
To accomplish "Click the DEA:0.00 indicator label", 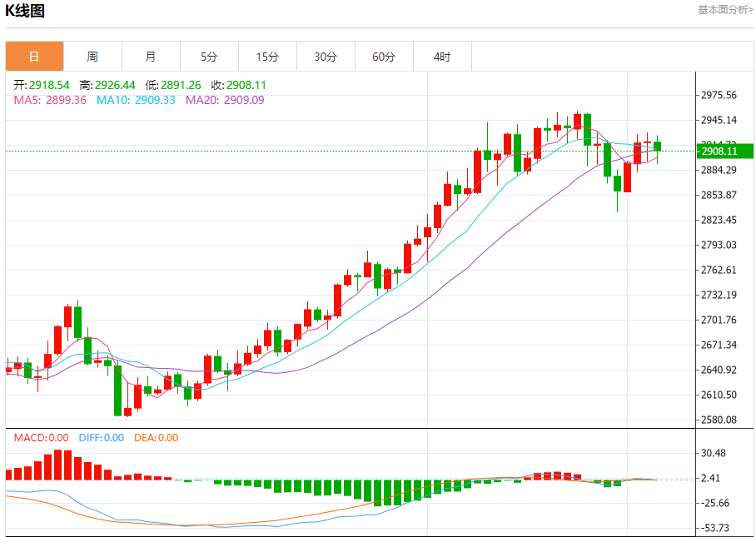I will [x=157, y=438].
